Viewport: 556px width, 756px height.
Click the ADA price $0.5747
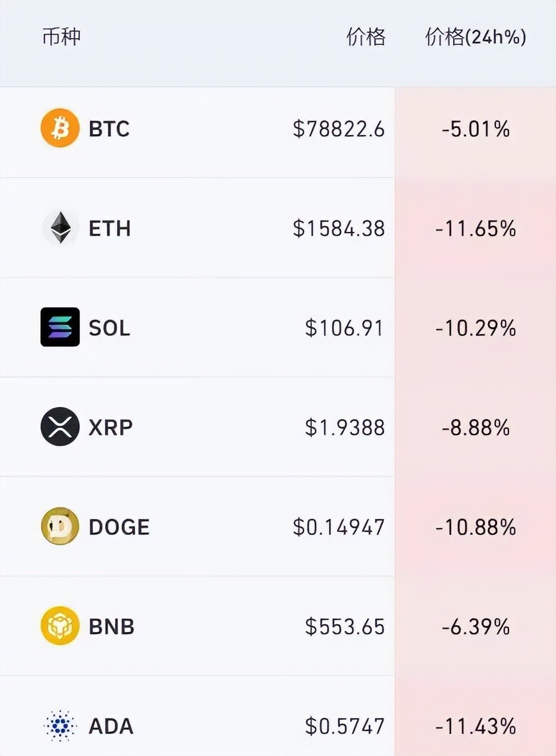click(345, 726)
